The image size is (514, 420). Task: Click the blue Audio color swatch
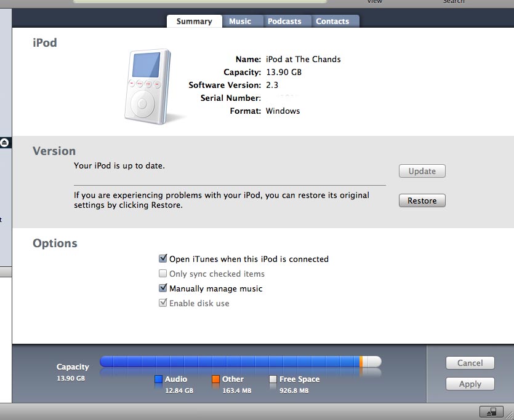[158, 379]
